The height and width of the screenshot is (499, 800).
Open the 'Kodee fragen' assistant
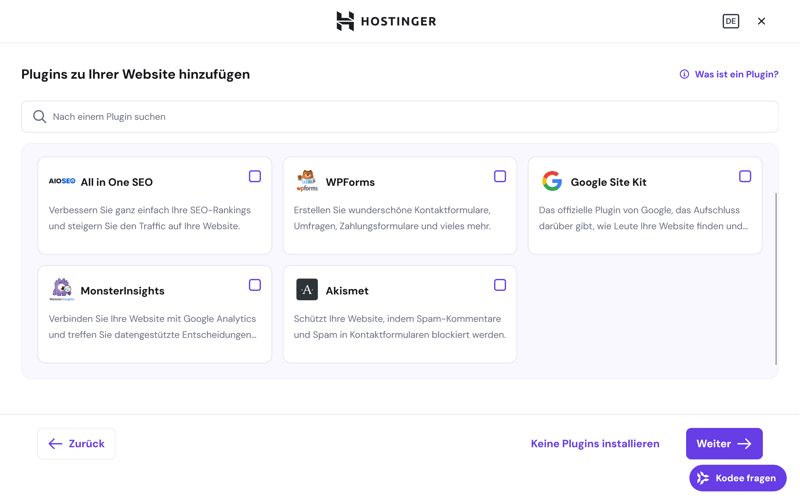click(738, 478)
